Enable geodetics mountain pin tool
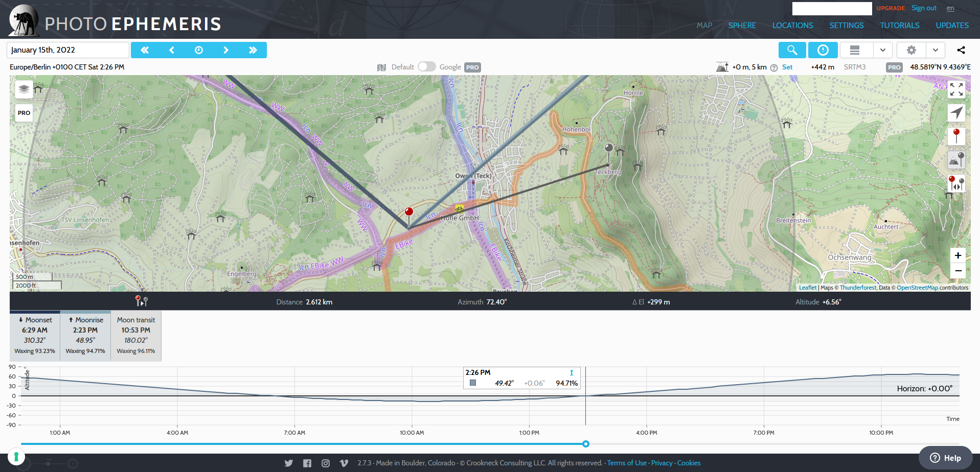 click(x=956, y=160)
